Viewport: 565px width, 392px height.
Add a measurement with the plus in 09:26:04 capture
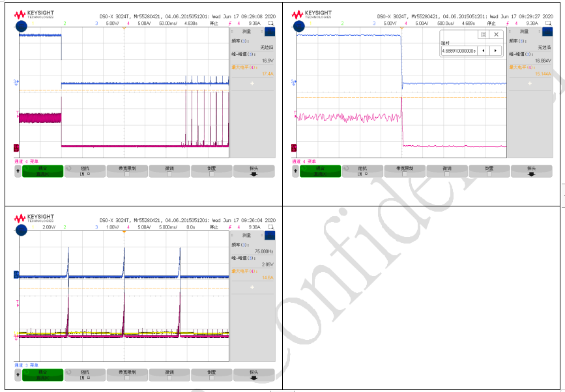[252, 287]
